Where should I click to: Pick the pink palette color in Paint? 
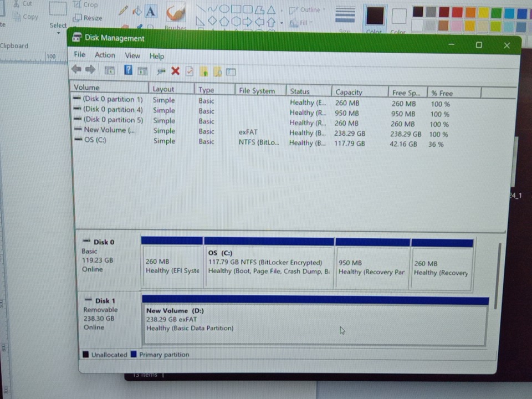[457, 25]
